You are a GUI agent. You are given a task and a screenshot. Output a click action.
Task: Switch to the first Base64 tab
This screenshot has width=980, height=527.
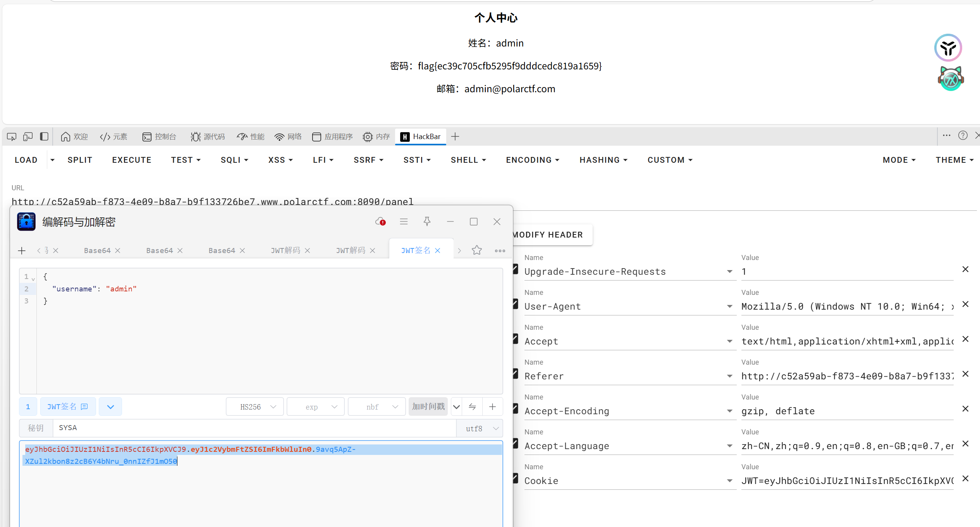(97, 251)
